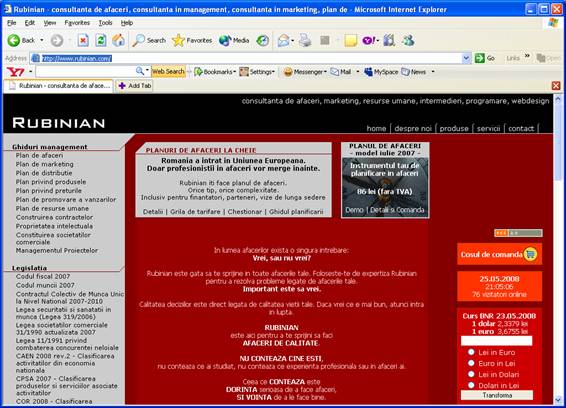Open Yahoo Mail envelope icon
The image size is (566, 408).
[x=335, y=72]
